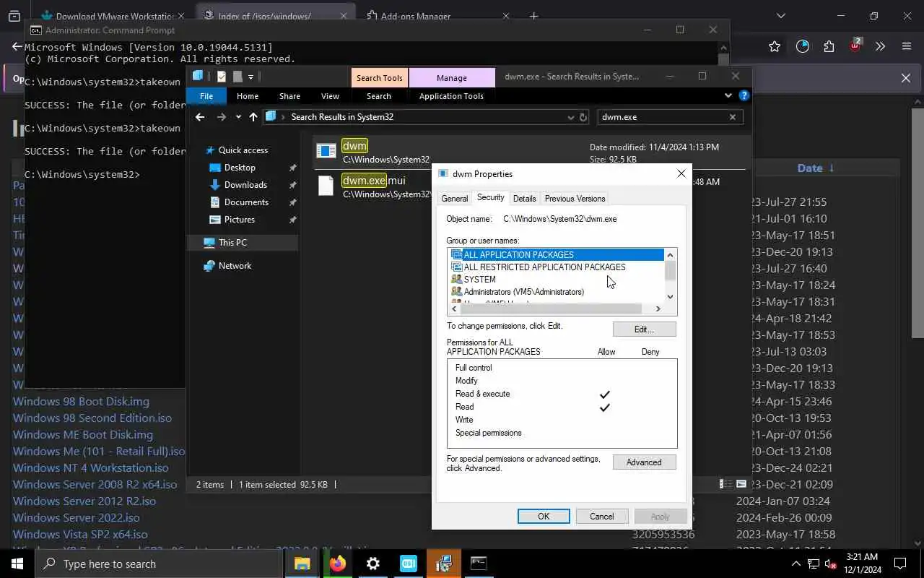Open the Windows Start menu
This screenshot has height=578, width=924.
17,564
